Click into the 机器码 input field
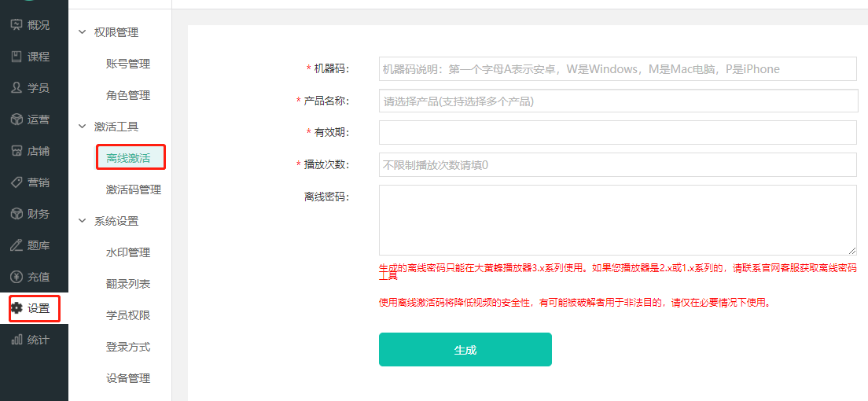The image size is (868, 401). pos(617,69)
